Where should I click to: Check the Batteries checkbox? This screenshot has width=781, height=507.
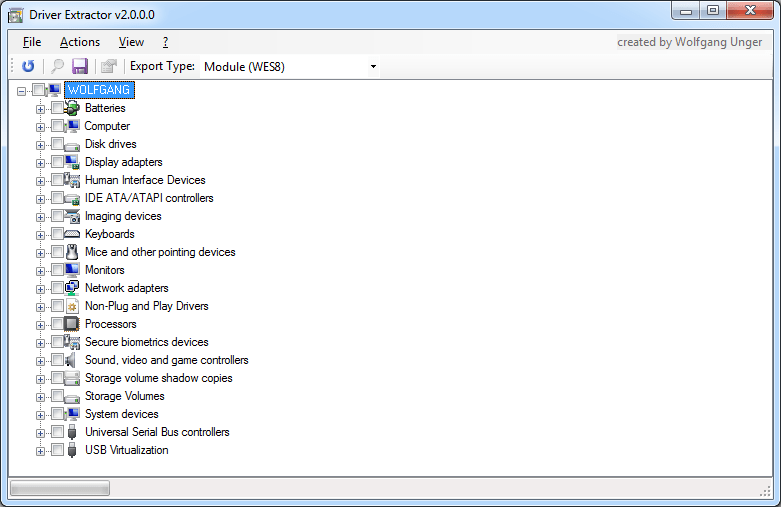(57, 108)
